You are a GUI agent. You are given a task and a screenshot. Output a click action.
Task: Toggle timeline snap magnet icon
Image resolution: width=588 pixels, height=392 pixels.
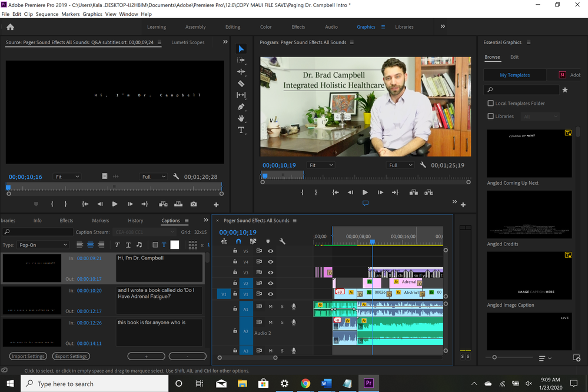point(238,241)
